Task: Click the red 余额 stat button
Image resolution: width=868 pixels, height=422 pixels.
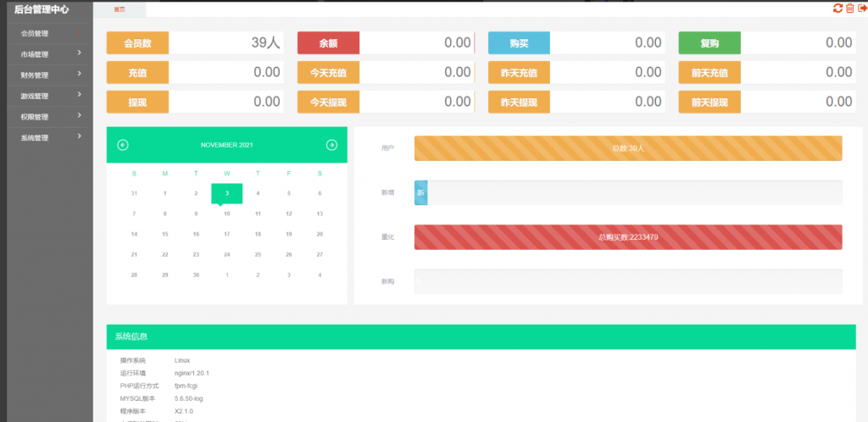Action: click(x=328, y=43)
